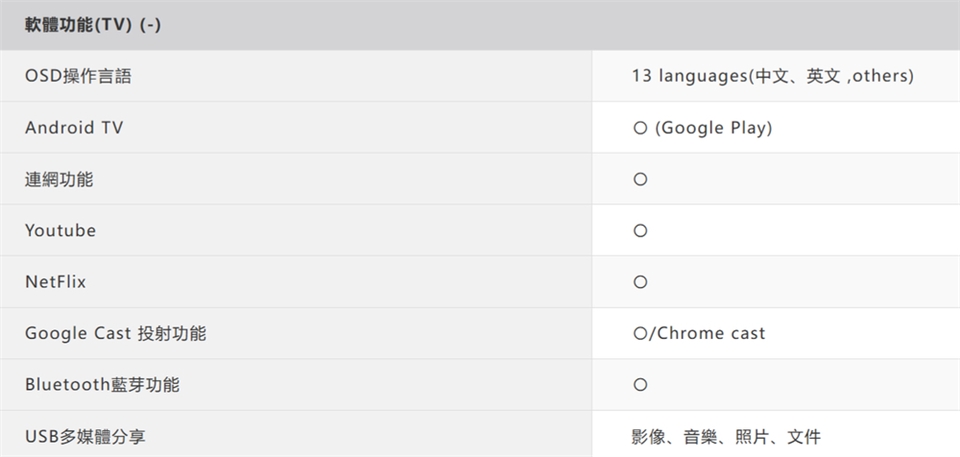
Task: Click the circle mark in the 連網功能 row
Action: 640,180
